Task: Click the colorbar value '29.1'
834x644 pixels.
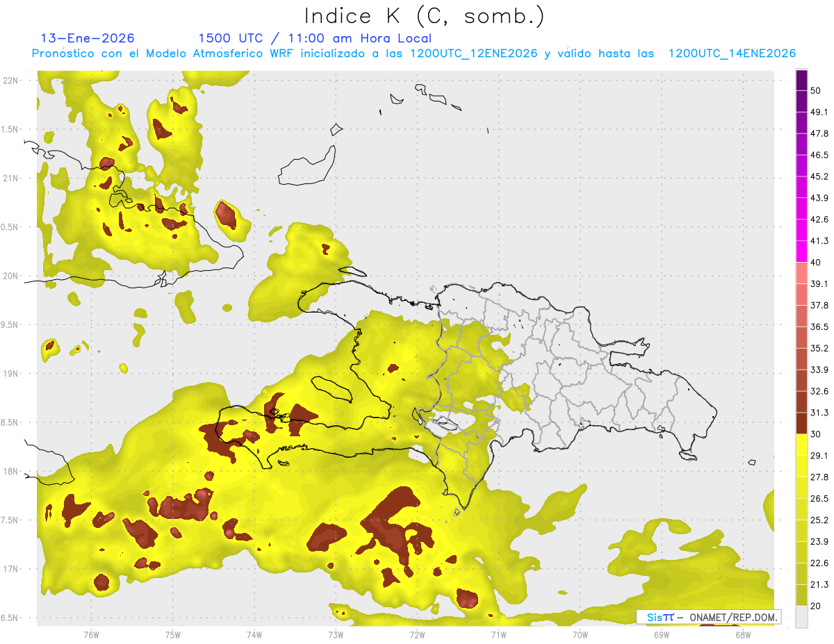Action: pyautogui.click(x=819, y=456)
